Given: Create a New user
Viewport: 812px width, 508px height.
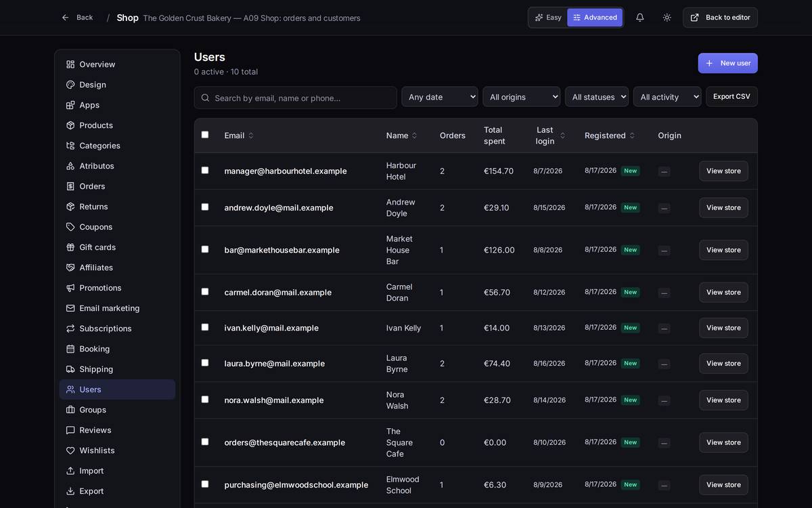Looking at the screenshot, I should pos(727,63).
